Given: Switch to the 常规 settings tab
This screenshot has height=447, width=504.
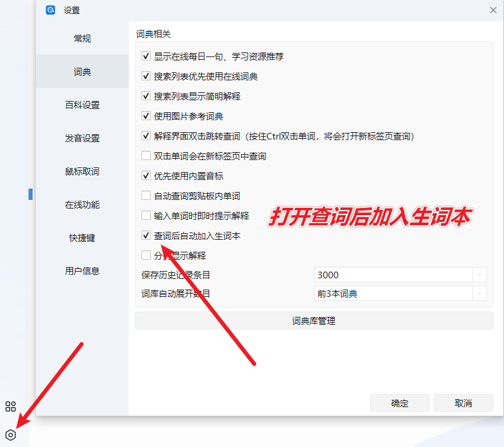Looking at the screenshot, I should 82,39.
